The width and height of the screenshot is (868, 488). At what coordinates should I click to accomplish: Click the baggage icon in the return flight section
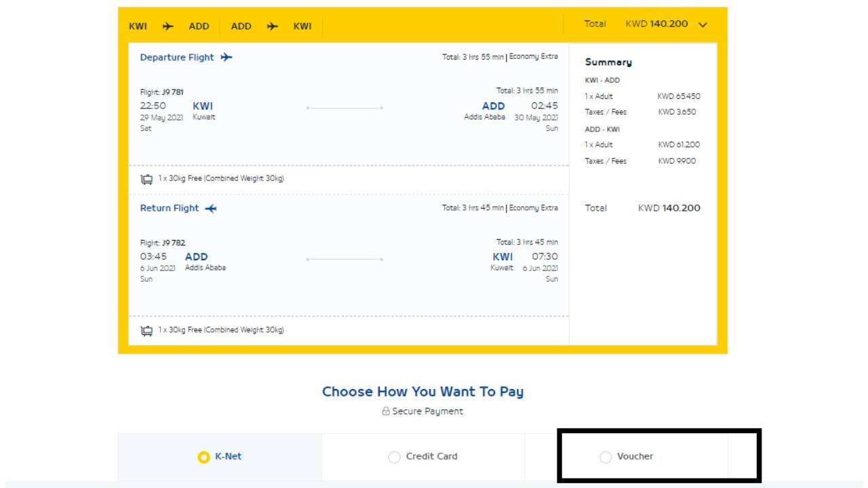tap(146, 331)
